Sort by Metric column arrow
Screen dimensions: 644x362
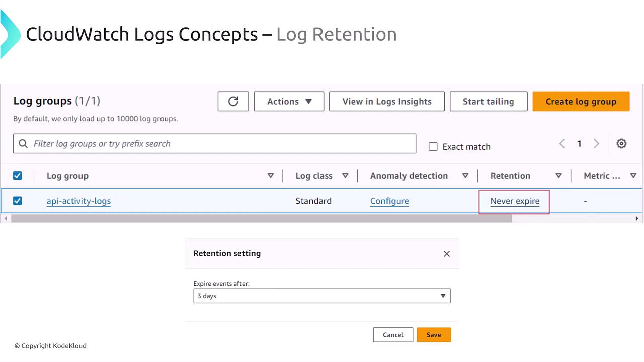633,176
